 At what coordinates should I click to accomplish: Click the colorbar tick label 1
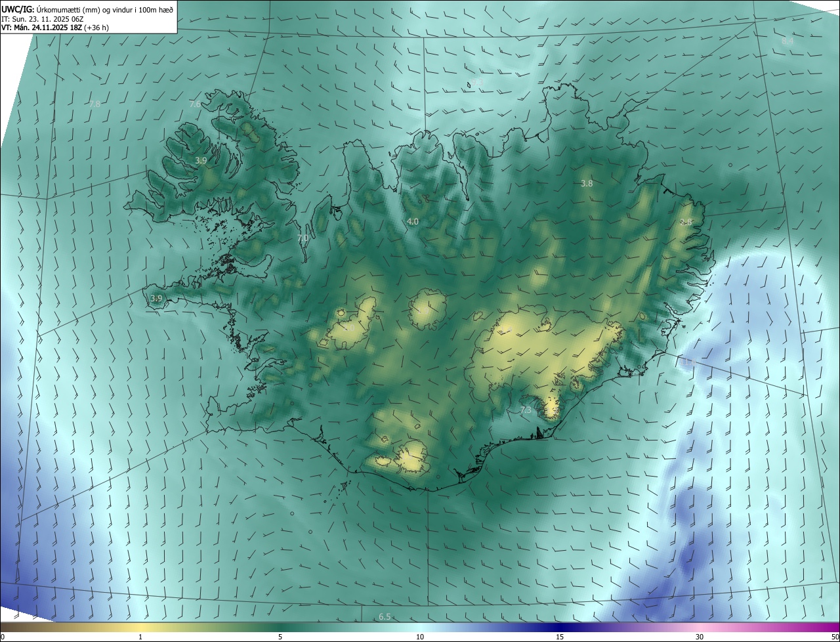point(140,637)
